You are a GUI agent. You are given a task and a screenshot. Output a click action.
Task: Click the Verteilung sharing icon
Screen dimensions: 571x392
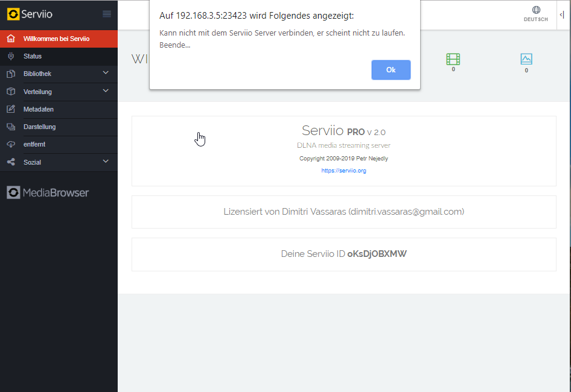(10, 91)
